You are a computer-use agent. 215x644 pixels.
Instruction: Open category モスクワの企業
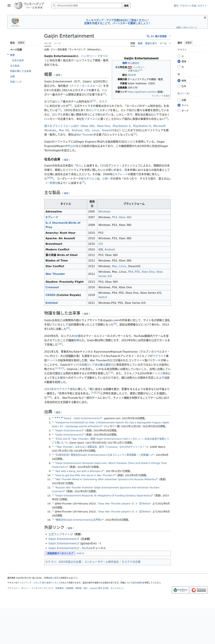tap(131, 562)
